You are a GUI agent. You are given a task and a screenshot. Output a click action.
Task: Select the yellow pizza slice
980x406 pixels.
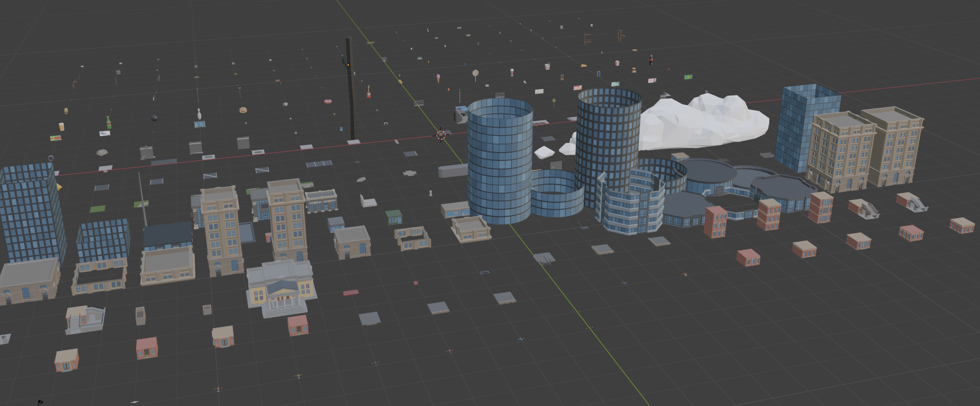point(584,66)
